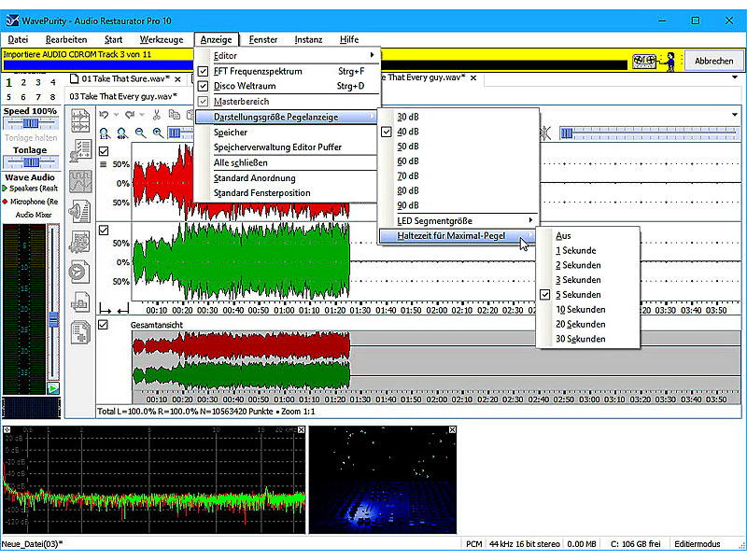747x560 pixels.
Task: Click the zoom out magnifier icon
Action: tap(140, 133)
